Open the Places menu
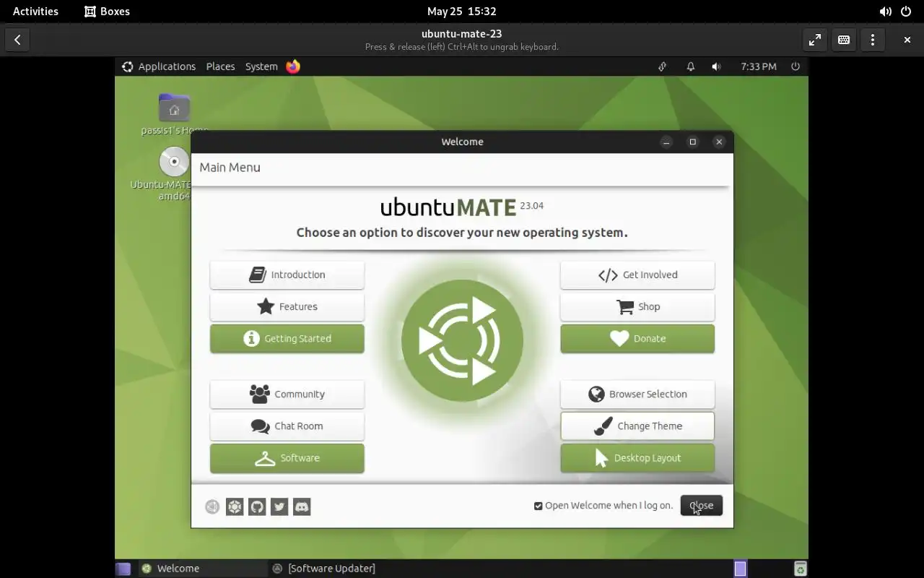 (220, 66)
